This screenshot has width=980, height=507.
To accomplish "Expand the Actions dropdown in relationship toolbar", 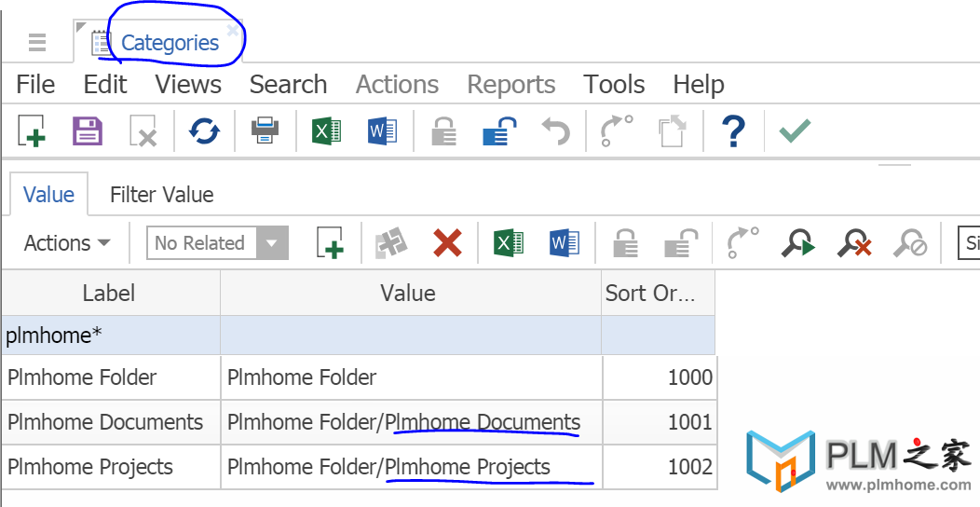I will click(67, 242).
